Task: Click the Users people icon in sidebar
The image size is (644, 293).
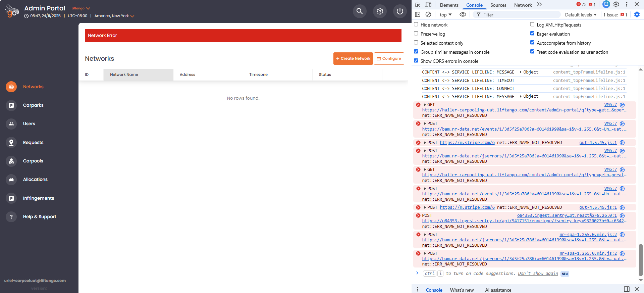Action: pos(11,124)
